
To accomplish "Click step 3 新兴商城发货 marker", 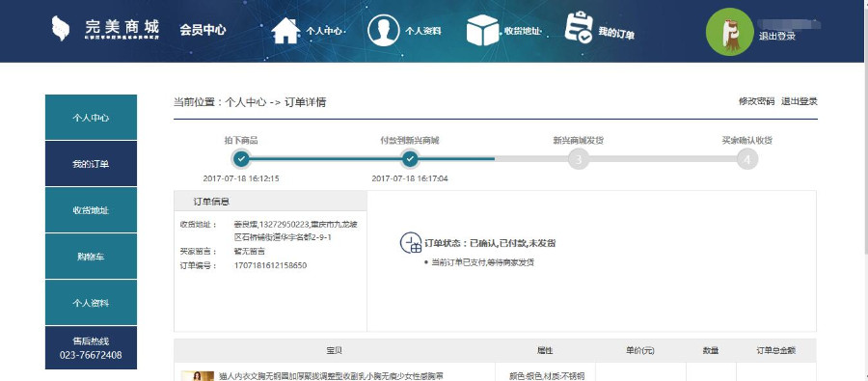I will point(579,159).
